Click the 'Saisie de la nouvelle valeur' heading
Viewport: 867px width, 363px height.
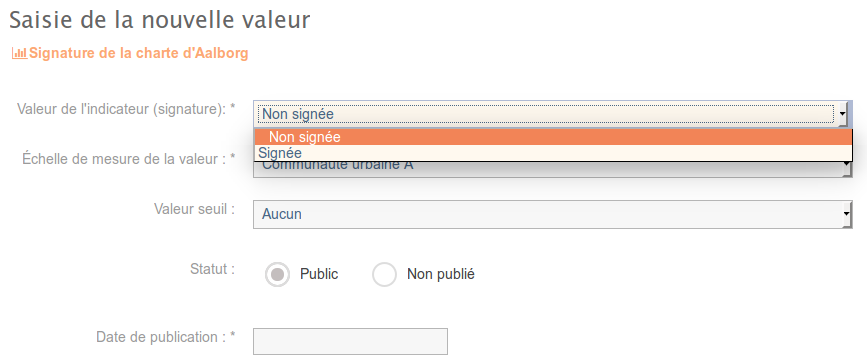pyautogui.click(x=160, y=20)
